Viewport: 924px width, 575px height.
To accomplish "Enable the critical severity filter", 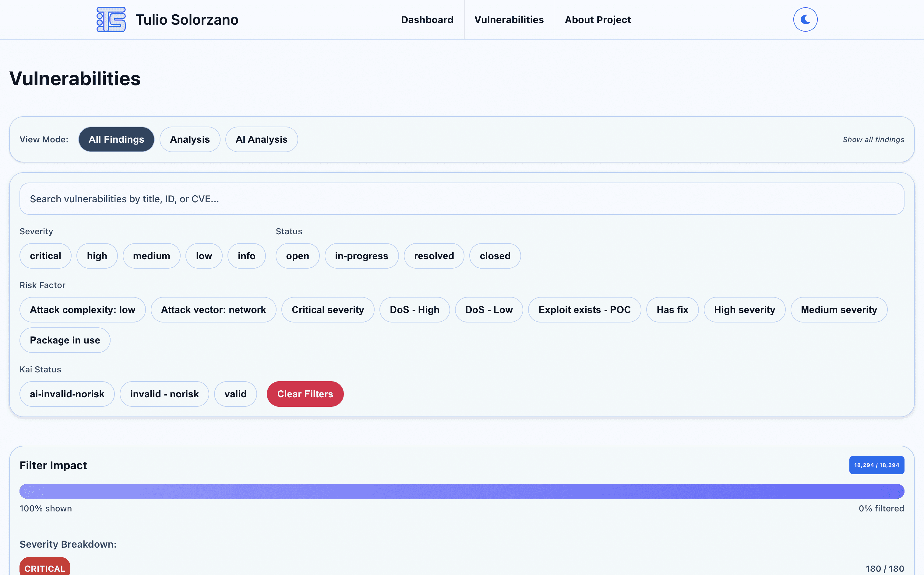I will tap(45, 256).
